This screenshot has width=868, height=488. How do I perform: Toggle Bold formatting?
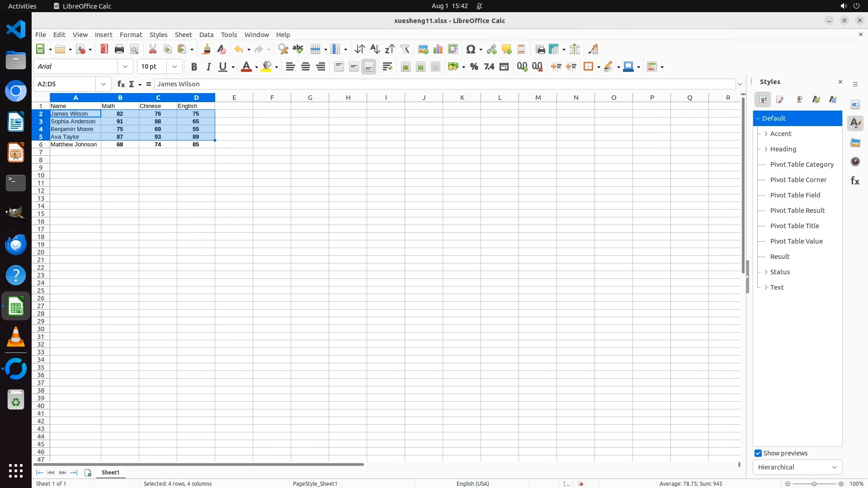point(194,67)
